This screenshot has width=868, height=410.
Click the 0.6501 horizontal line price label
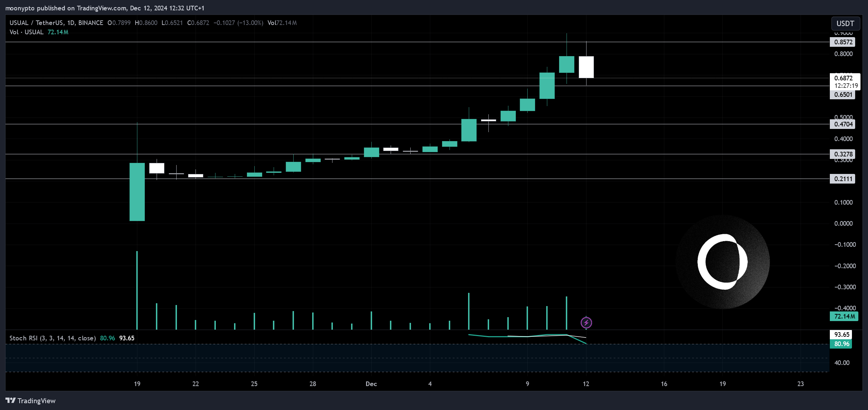(x=842, y=95)
